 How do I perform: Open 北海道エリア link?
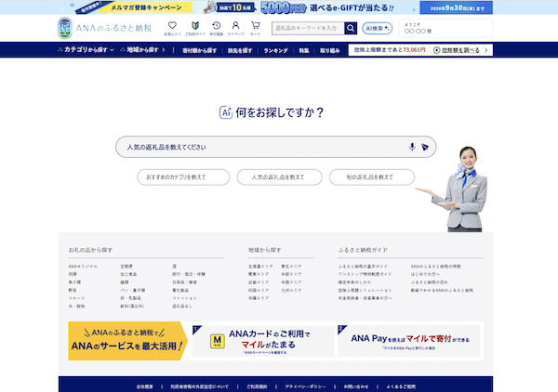pos(260,267)
